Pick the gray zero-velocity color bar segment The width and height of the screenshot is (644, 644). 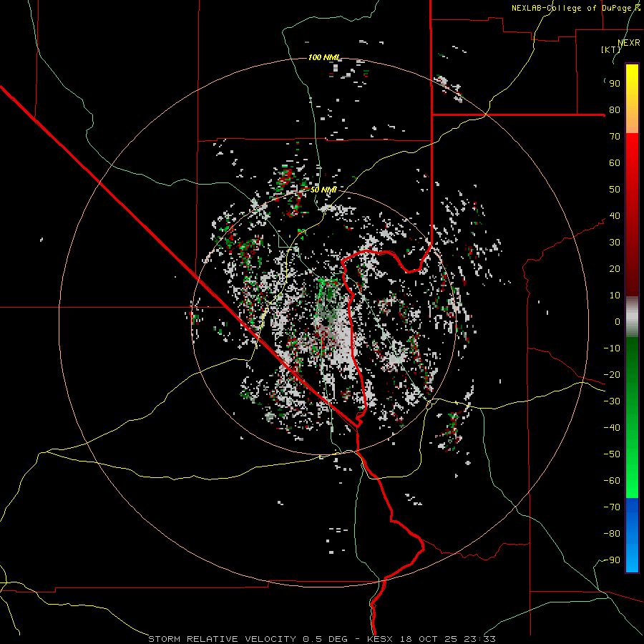(x=632, y=317)
